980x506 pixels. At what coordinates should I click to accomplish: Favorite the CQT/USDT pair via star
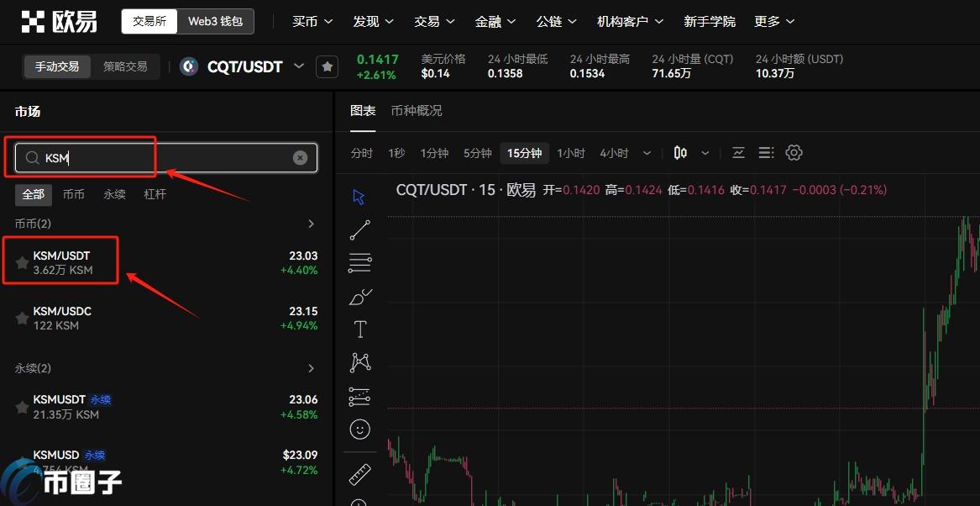[327, 66]
